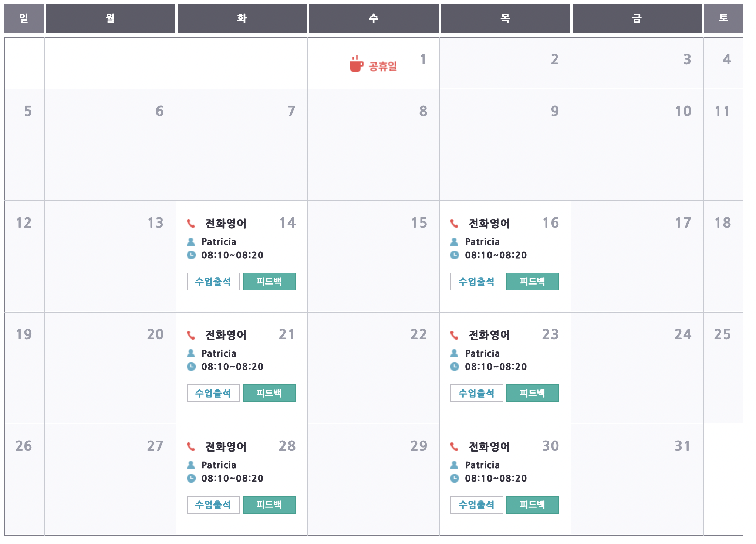This screenshot has height=544, width=756.
Task: Click the person icon on the 28th lesson
Action: (191, 465)
